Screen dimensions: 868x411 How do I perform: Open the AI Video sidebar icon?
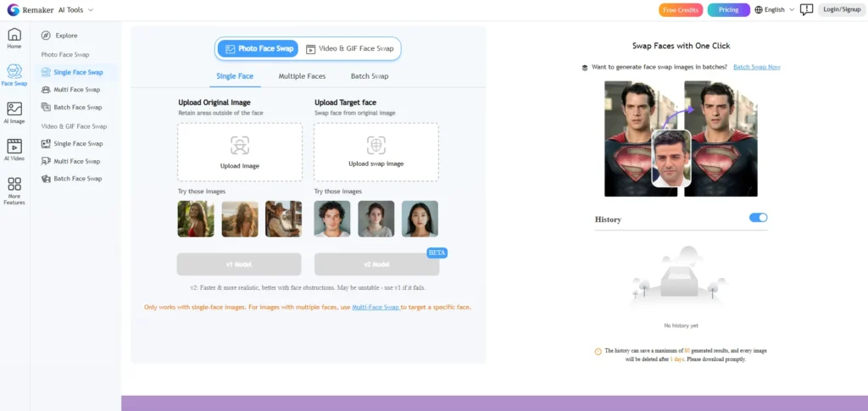pos(14,146)
